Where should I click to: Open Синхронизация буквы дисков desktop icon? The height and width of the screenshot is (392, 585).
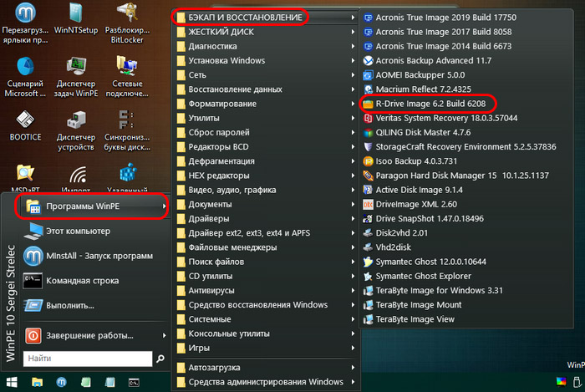click(127, 131)
